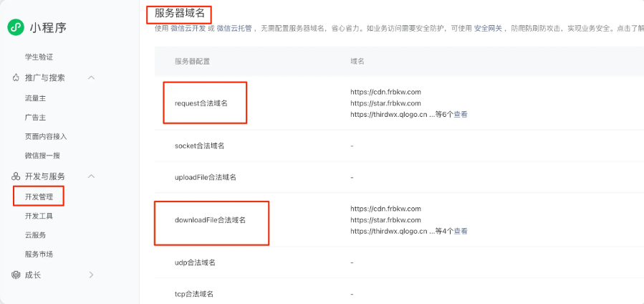Image resolution: width=644 pixels, height=304 pixels.
Task: Open 微信搜一搜 in the sidebar
Action: (42, 156)
